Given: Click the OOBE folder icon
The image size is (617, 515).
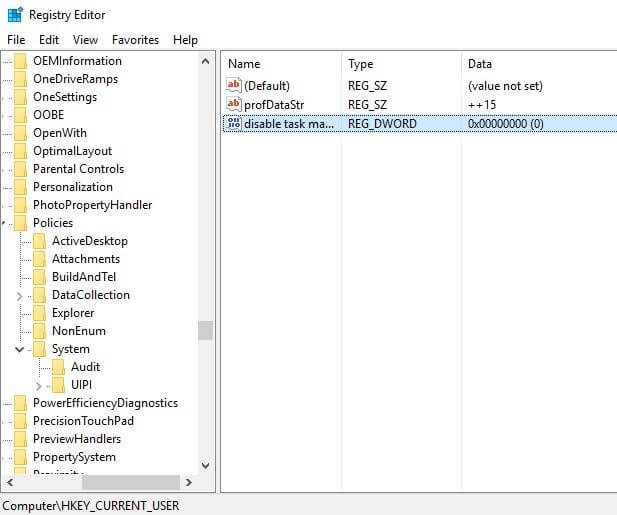Looking at the screenshot, I should click(20, 115).
